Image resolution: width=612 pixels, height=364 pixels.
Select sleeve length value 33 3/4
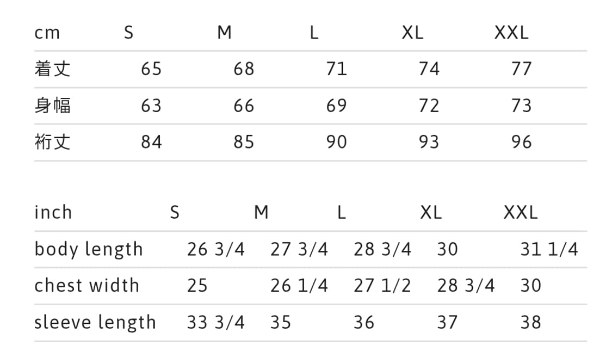(216, 322)
